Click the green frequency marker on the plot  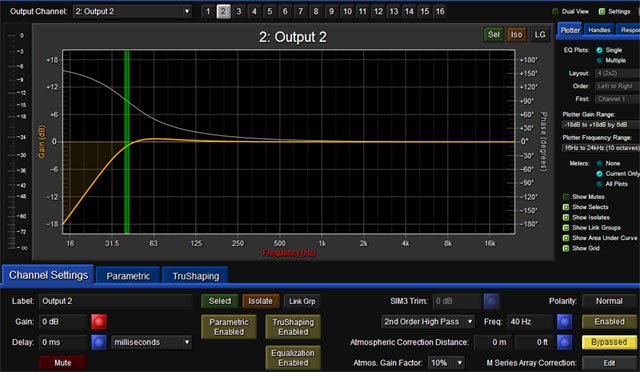pos(127,142)
